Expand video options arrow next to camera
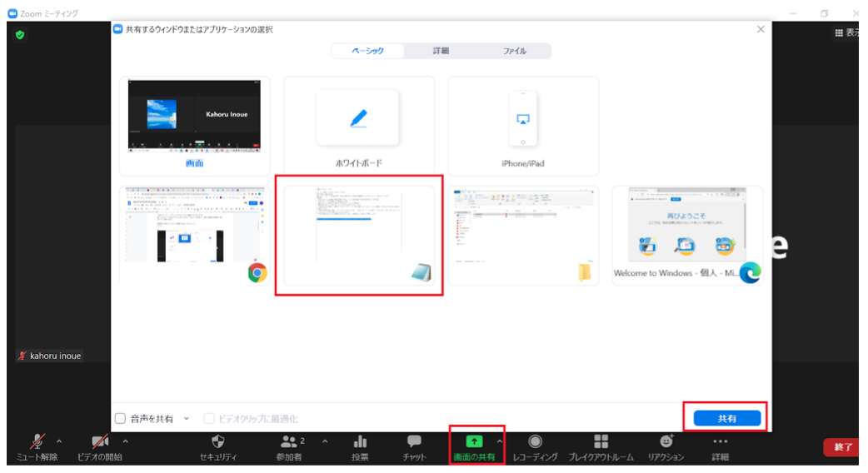This screenshot has width=868, height=473. tap(126, 441)
